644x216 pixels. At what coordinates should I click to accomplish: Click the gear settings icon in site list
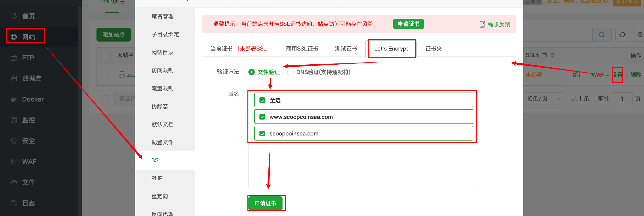click(640, 35)
